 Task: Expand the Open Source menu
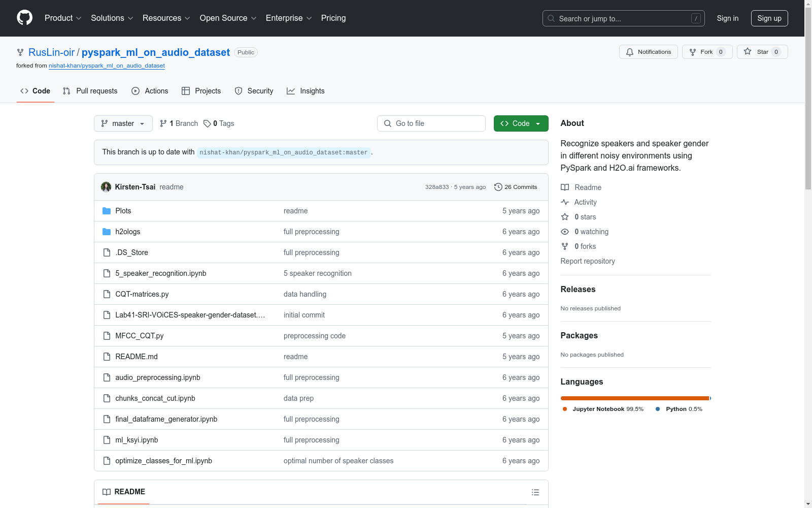click(x=228, y=18)
